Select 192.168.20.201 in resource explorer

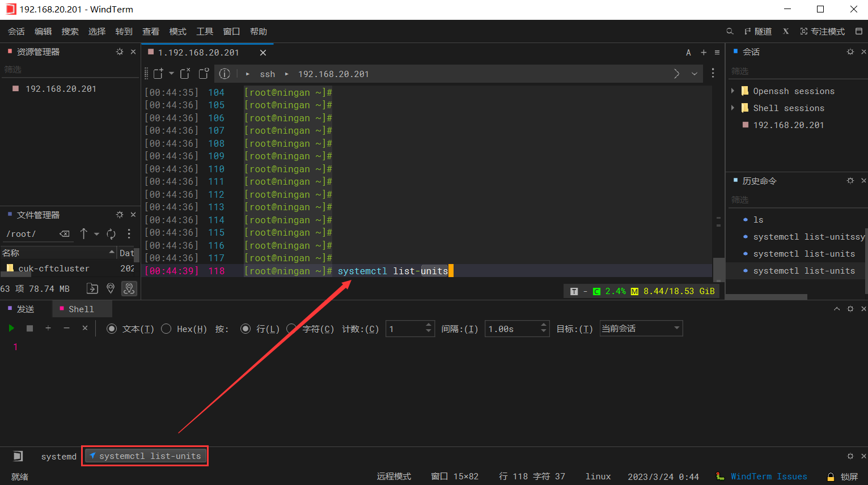coord(61,89)
